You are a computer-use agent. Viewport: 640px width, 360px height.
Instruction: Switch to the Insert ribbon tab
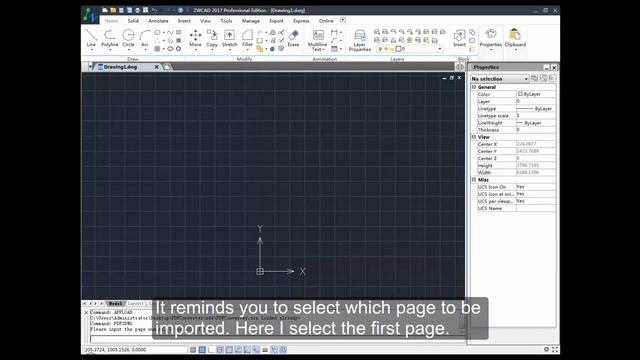[x=184, y=21]
